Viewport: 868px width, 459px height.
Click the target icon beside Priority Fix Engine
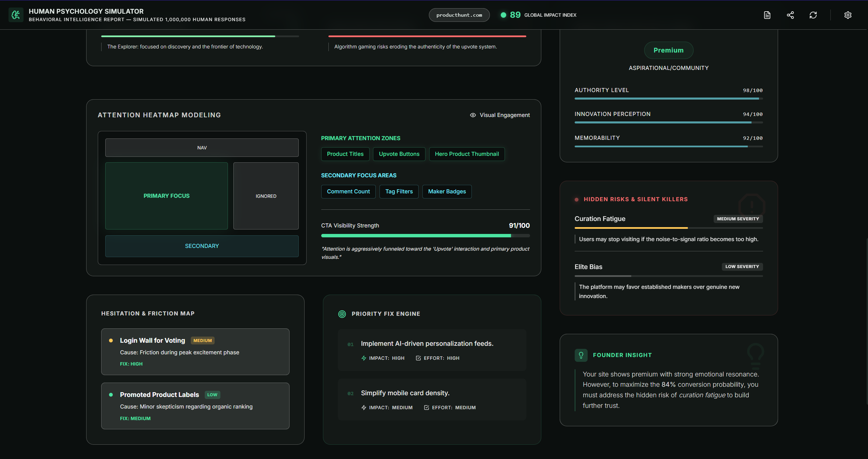pyautogui.click(x=342, y=314)
